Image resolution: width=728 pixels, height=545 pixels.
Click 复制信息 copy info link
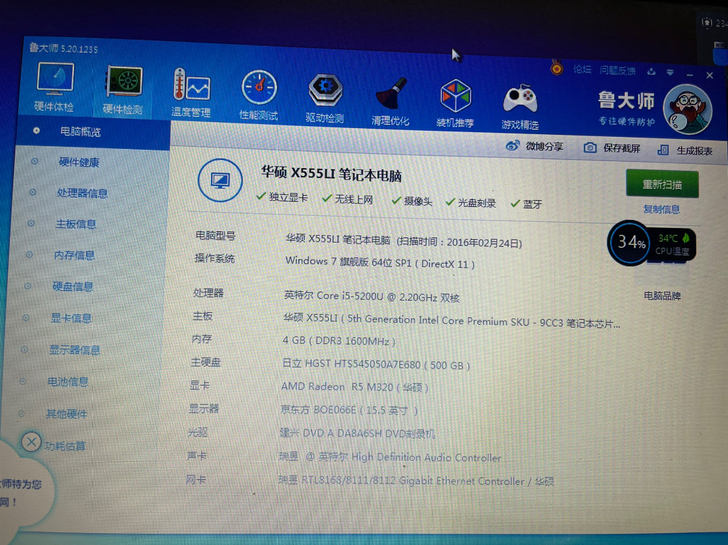(661, 209)
